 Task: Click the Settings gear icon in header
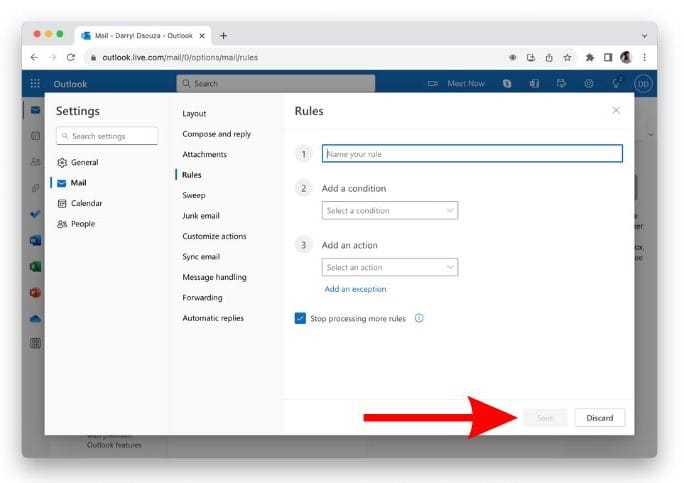589,84
